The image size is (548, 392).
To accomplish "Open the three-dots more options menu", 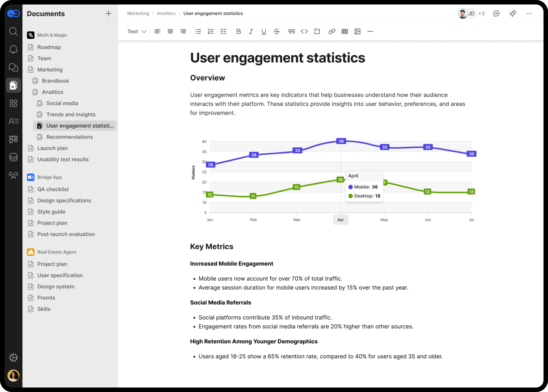I will tap(529, 13).
